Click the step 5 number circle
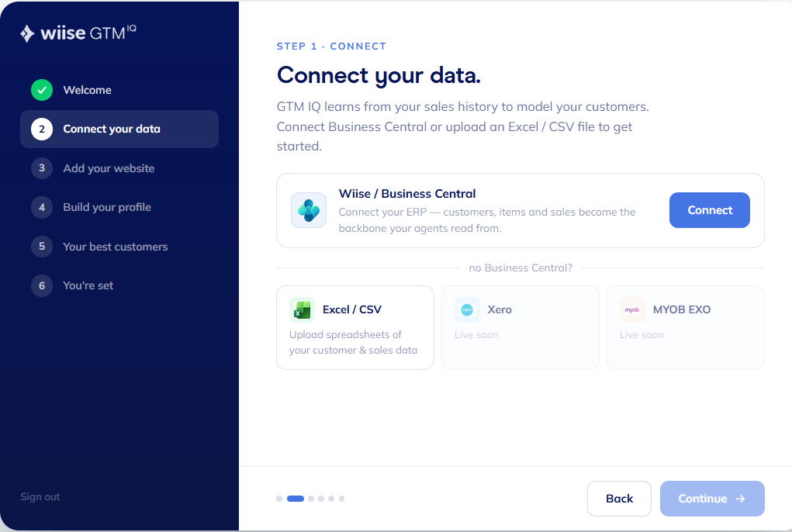This screenshot has height=532, width=792. tap(42, 247)
